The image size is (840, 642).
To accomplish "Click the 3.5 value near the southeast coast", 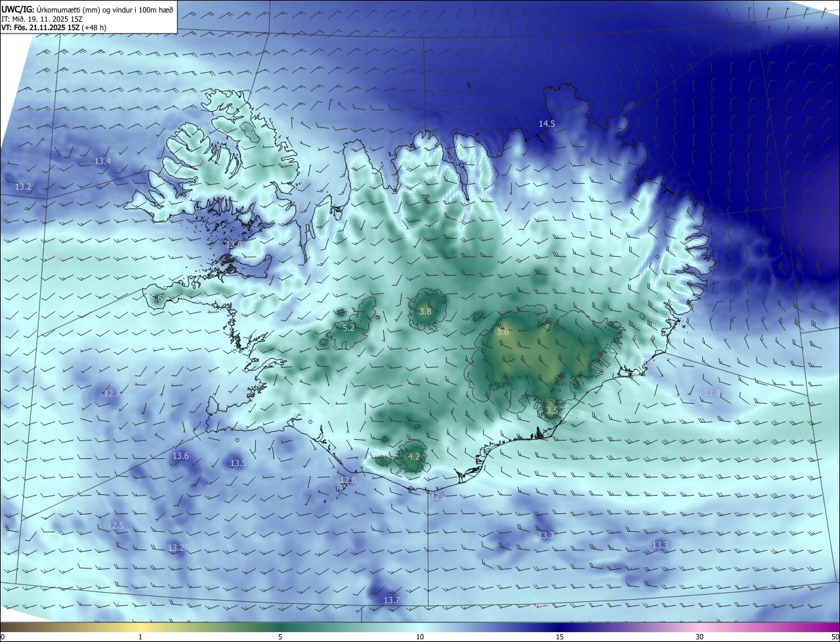I will [x=551, y=411].
